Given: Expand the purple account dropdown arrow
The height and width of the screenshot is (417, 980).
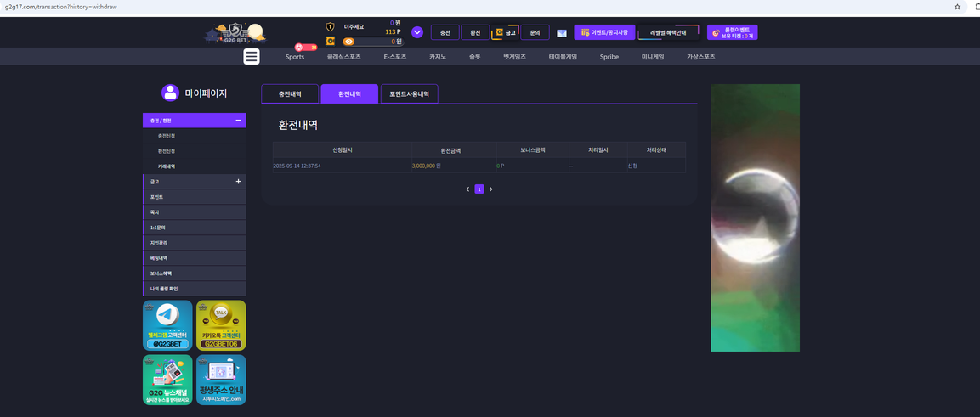Looking at the screenshot, I should pyautogui.click(x=417, y=32).
